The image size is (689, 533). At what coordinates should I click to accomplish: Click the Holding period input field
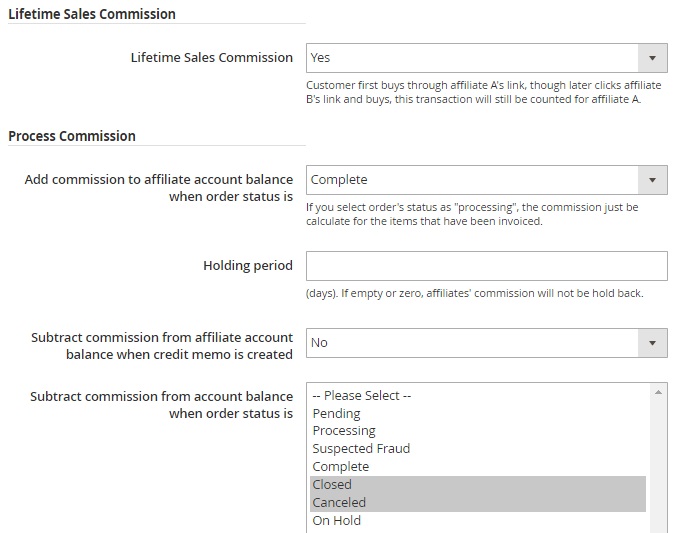coord(486,266)
